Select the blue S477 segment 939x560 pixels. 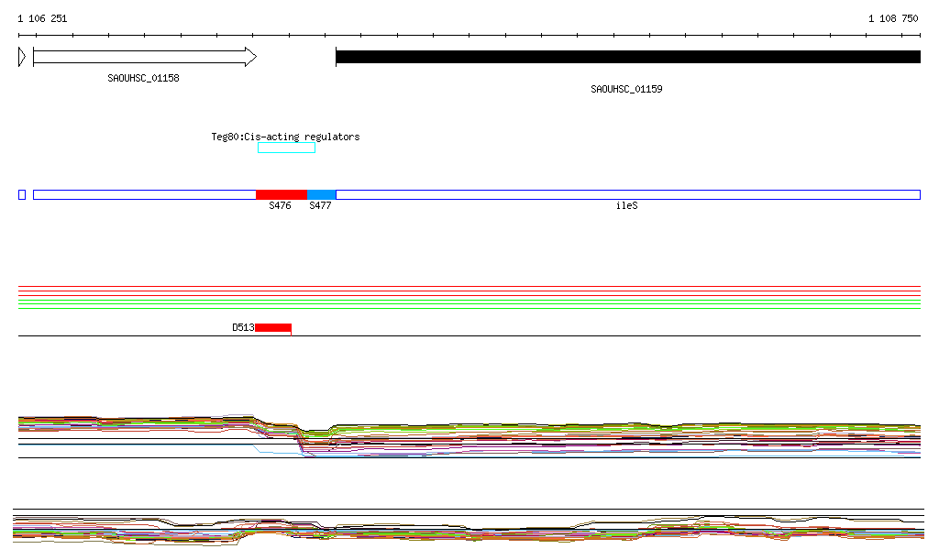pyautogui.click(x=322, y=194)
